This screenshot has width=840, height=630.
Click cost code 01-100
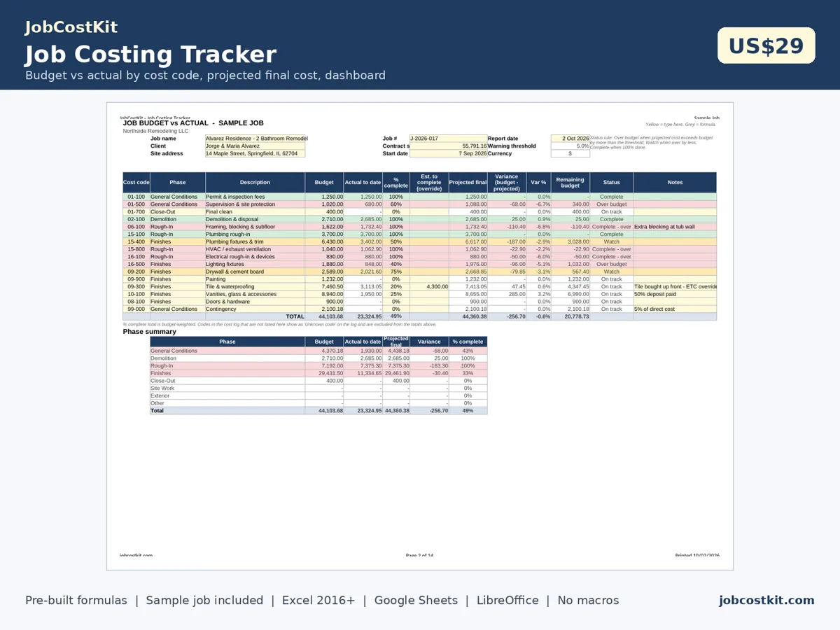(x=136, y=197)
